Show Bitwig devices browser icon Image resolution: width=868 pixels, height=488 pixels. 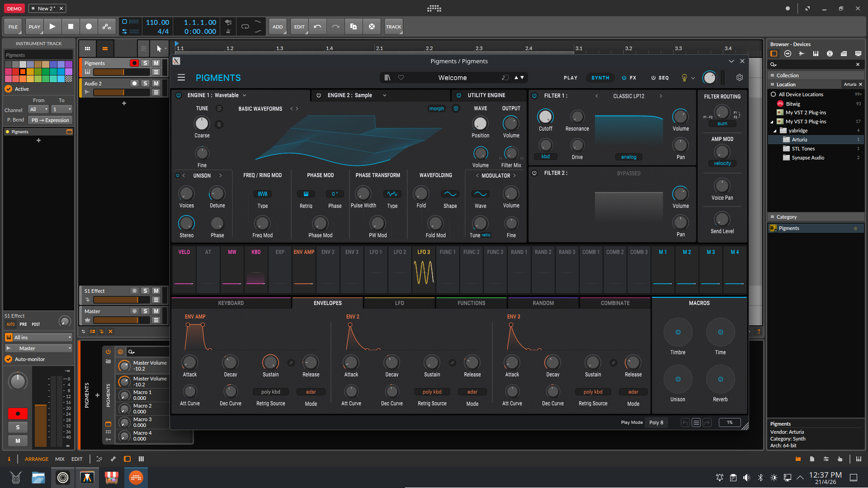point(774,54)
